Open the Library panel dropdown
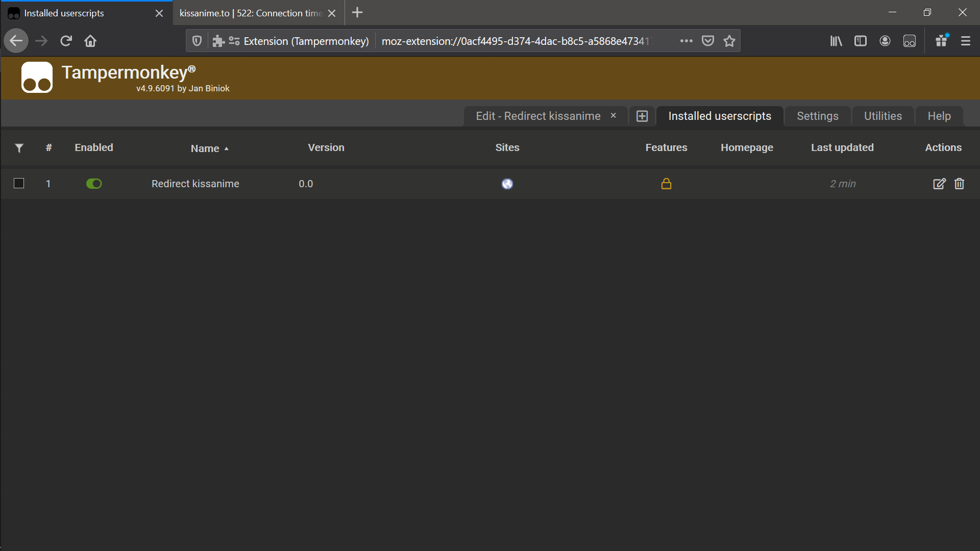 tap(836, 41)
